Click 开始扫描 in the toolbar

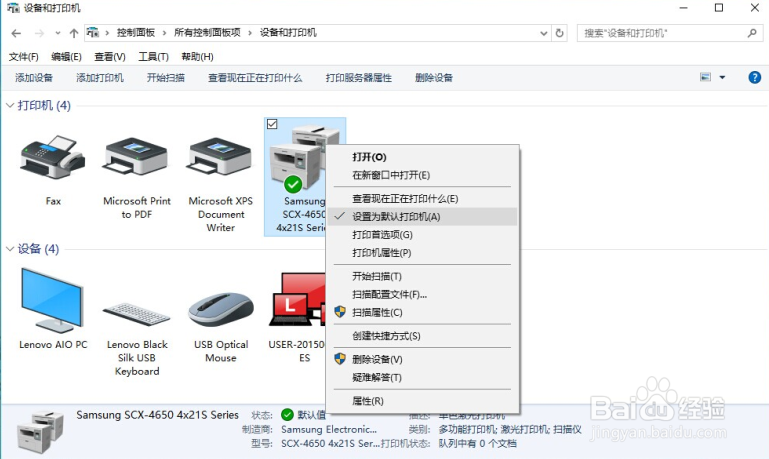point(166,77)
